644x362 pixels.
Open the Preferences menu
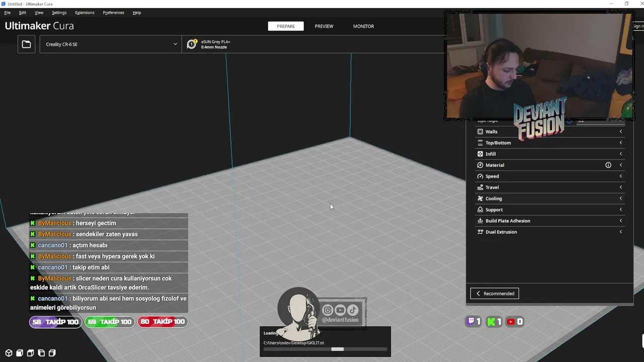(x=113, y=13)
